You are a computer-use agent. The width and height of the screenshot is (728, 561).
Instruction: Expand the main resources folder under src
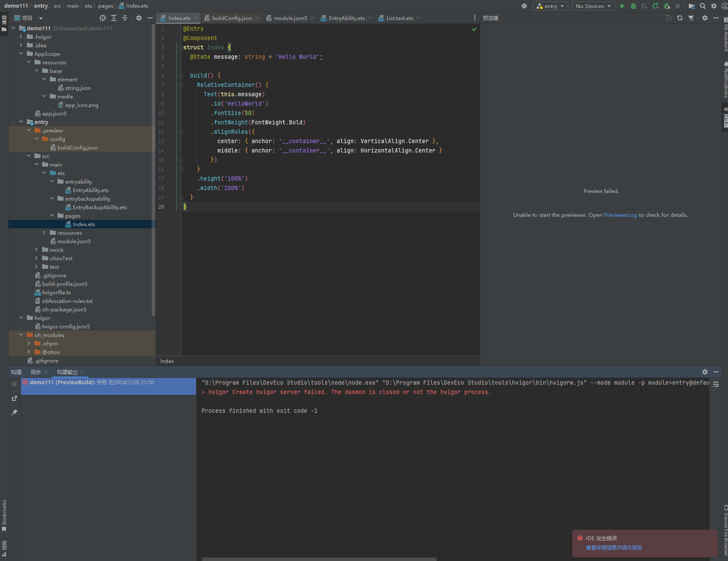[x=44, y=233]
